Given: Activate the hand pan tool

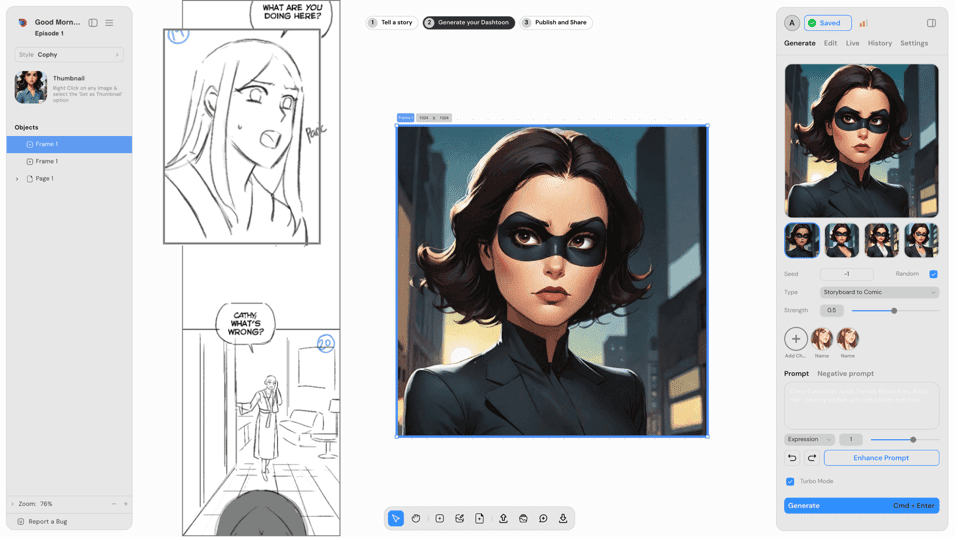Looking at the screenshot, I should tap(416, 518).
